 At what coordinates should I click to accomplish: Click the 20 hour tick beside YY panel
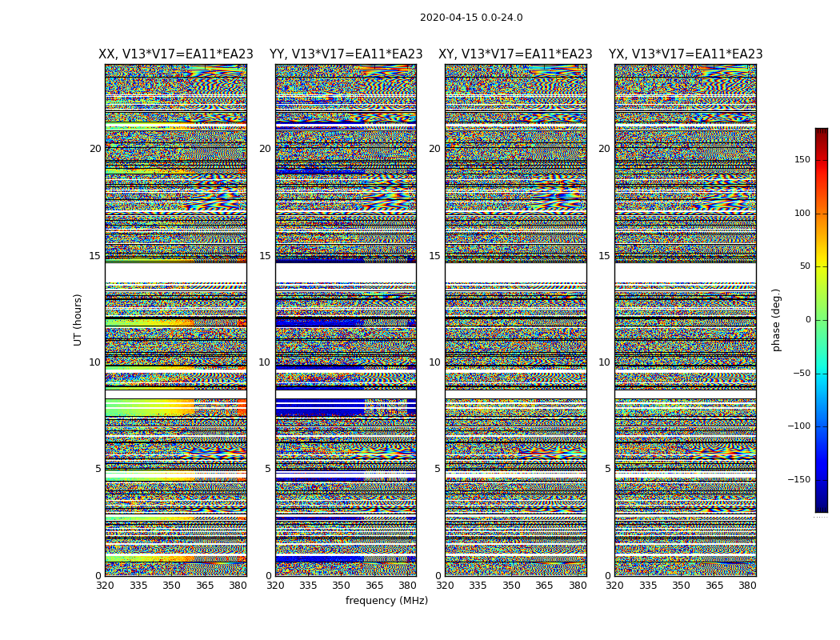(x=265, y=149)
